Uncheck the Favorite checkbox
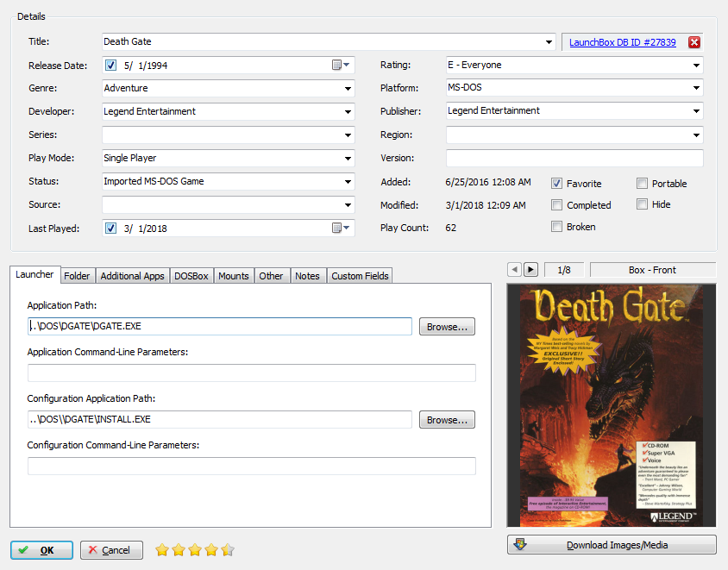 click(556, 184)
